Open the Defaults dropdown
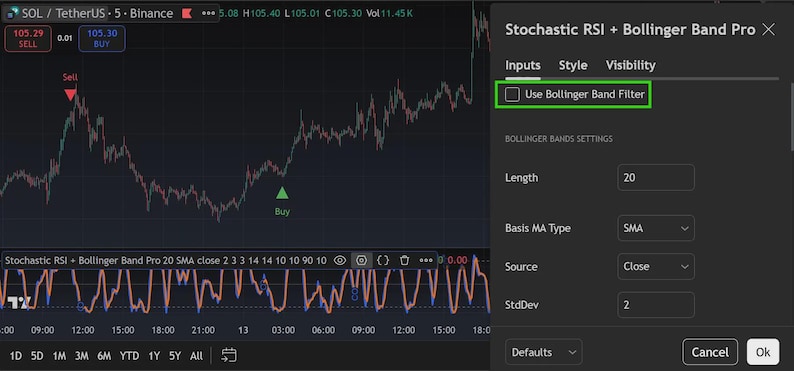This screenshot has width=794, height=371. tap(543, 352)
